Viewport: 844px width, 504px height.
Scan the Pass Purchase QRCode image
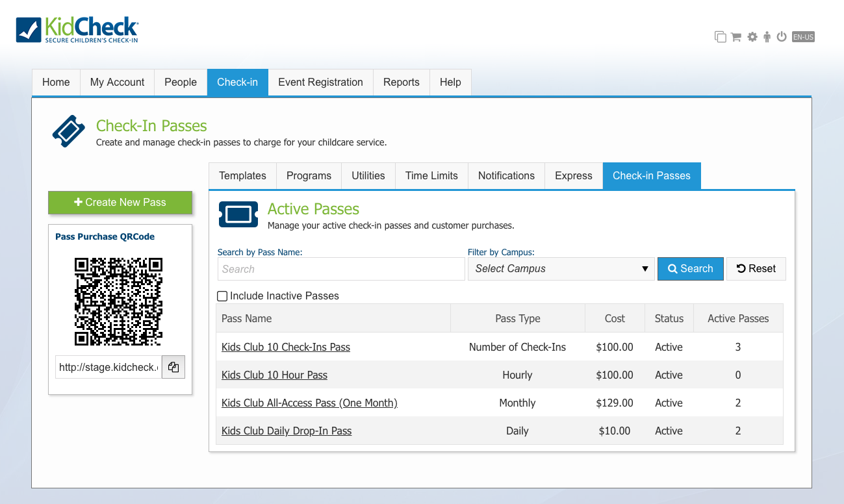[120, 301]
